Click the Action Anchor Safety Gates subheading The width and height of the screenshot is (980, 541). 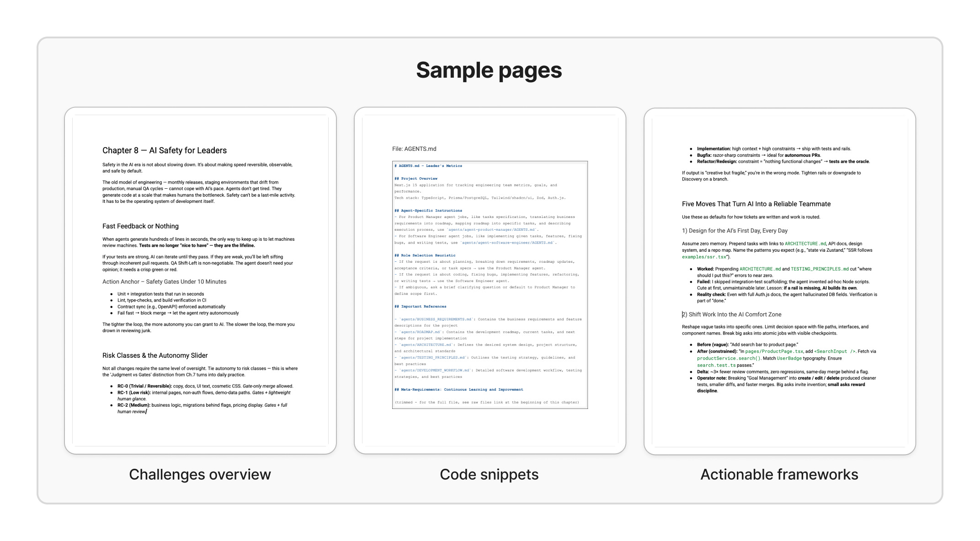click(x=164, y=282)
